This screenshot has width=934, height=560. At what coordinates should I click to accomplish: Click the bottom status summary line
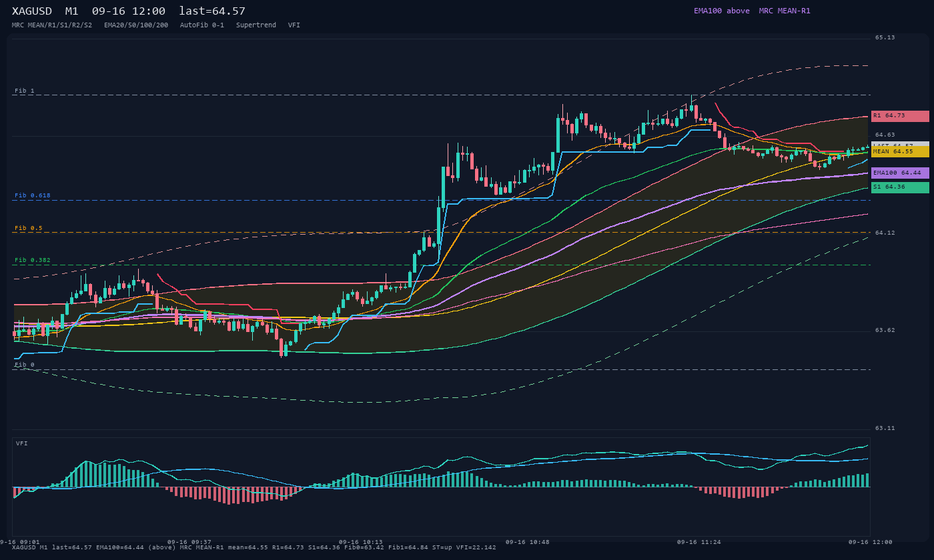(x=254, y=547)
